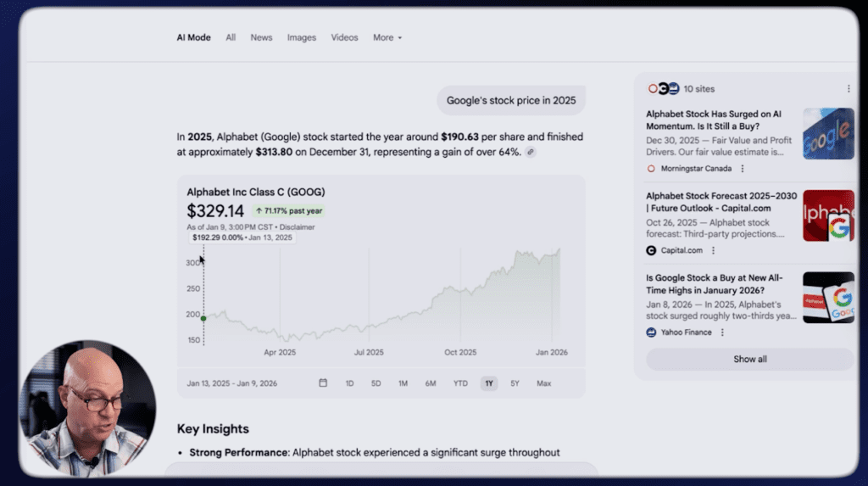Choose the Max chart range
Viewport: 868px width, 486px height.
coord(543,383)
